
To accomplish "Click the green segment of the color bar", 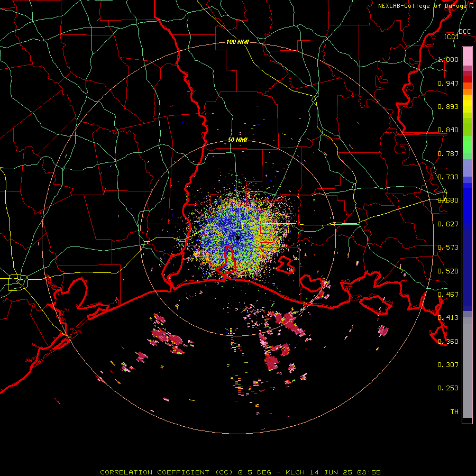I will [467, 144].
